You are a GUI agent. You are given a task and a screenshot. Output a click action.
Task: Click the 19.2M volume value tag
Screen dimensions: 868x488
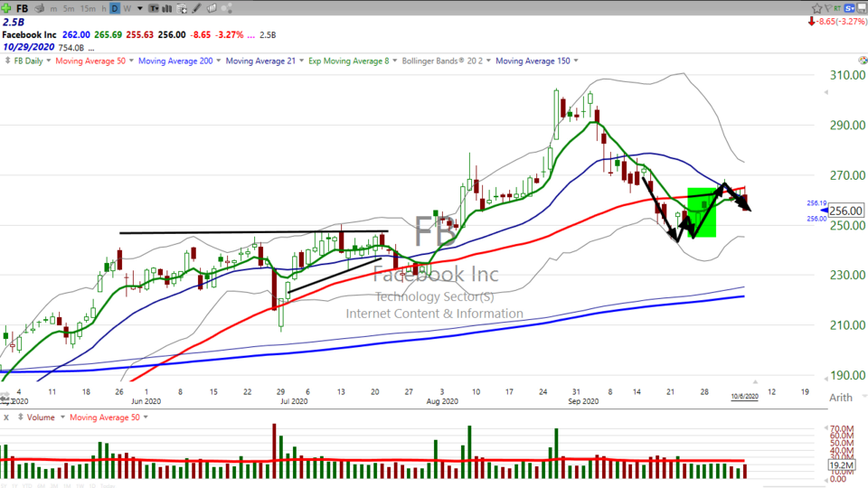tap(842, 465)
